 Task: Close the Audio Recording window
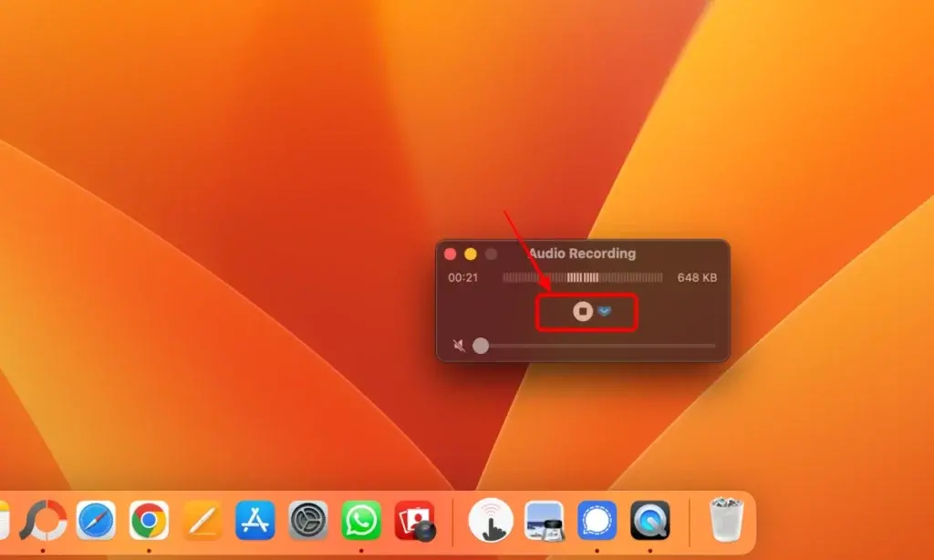[x=450, y=254]
